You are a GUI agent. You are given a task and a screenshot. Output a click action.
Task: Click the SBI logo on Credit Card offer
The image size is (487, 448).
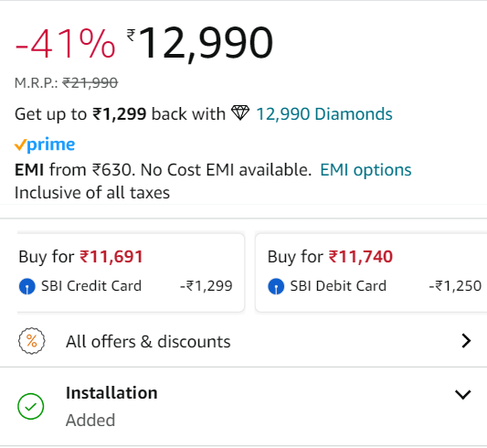pyautogui.click(x=27, y=286)
